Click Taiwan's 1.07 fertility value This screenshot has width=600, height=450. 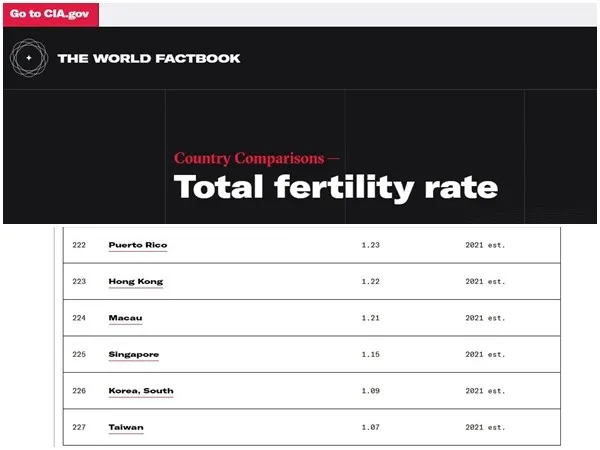pos(370,427)
